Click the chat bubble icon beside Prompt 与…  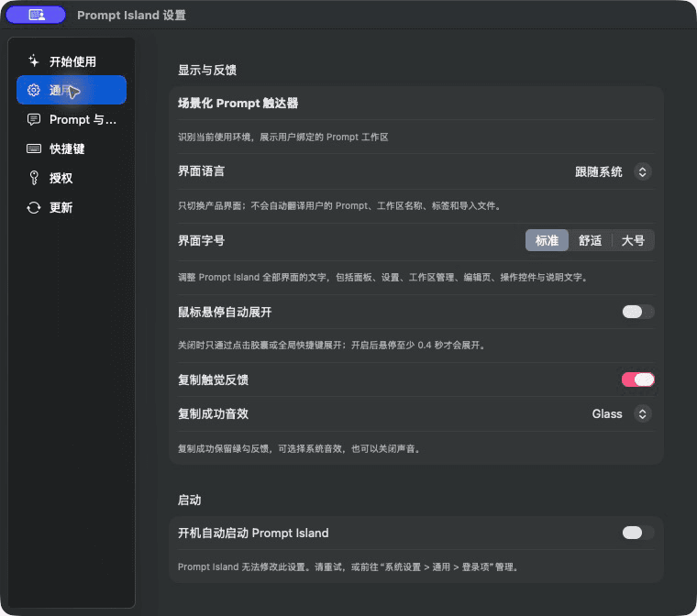click(34, 119)
